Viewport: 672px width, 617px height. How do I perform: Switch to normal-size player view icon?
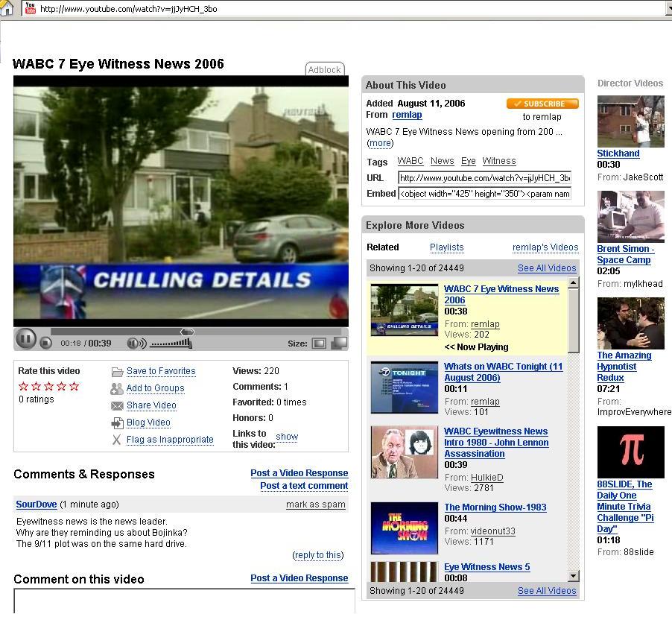pos(319,344)
